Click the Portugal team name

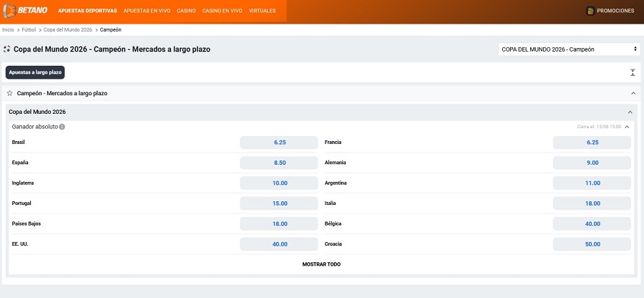coord(21,203)
